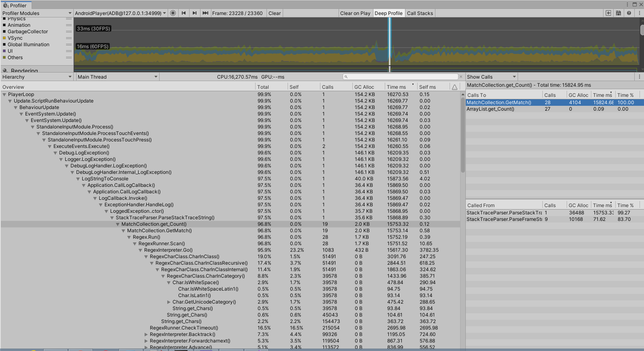644x351 pixels.
Task: Sort by the Self column header
Action: pyautogui.click(x=304, y=87)
